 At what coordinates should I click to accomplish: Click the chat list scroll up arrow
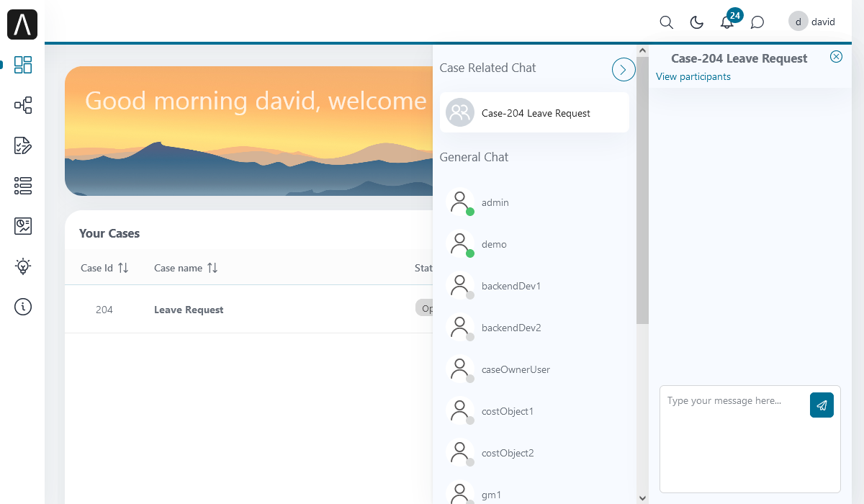pos(642,50)
